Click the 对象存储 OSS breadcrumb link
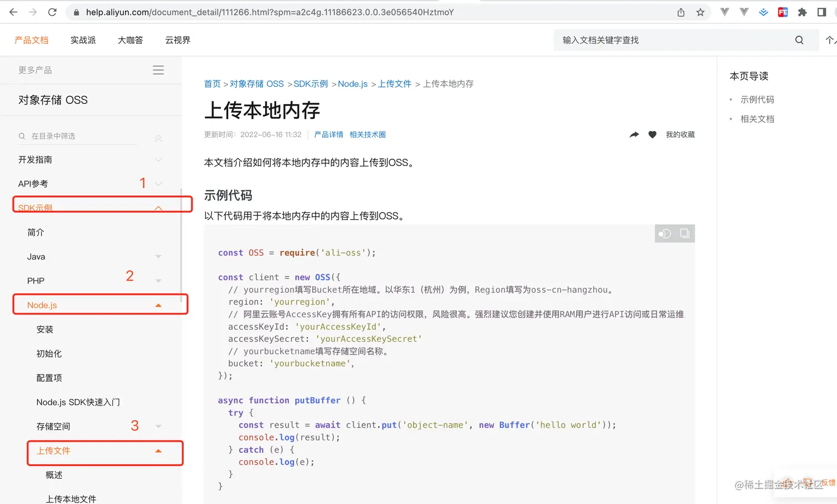Screen dimensions: 837x504 (x=257, y=84)
